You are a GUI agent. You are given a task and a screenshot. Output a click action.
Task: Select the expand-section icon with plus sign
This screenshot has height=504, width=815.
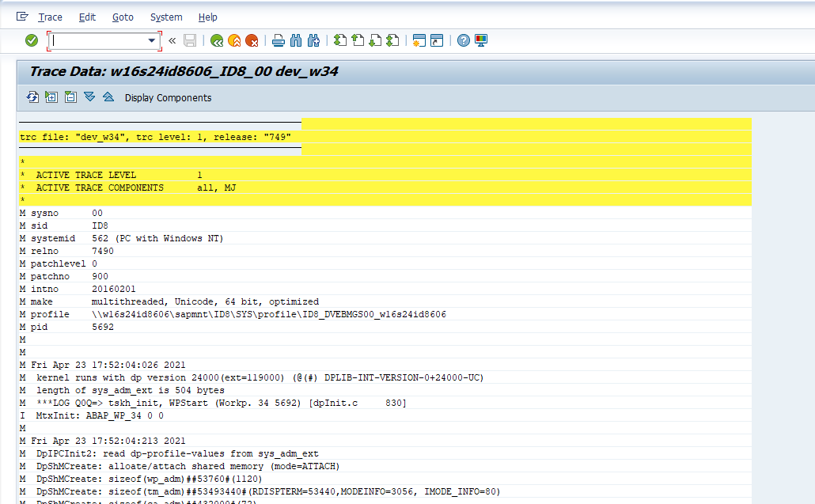pos(51,97)
